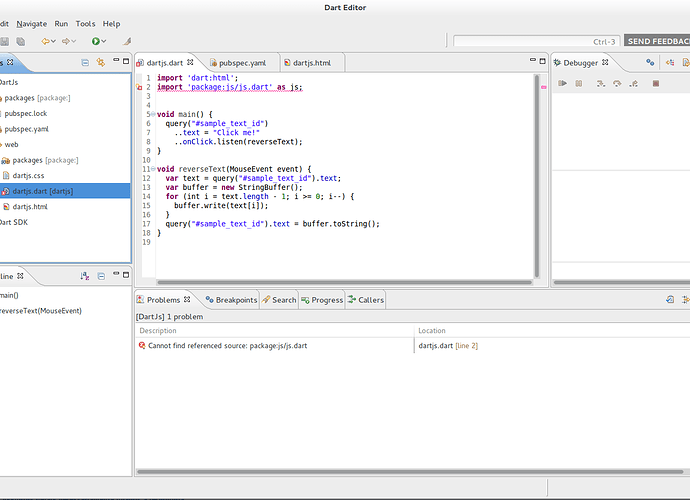Open the Breakpoints tab
This screenshot has height=500, width=690.
[231, 300]
